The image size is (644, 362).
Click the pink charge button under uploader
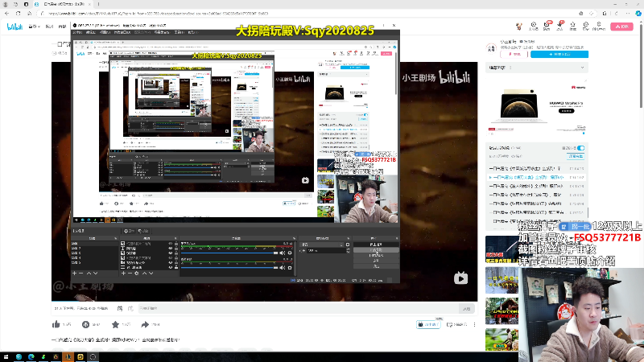pyautogui.click(x=514, y=54)
